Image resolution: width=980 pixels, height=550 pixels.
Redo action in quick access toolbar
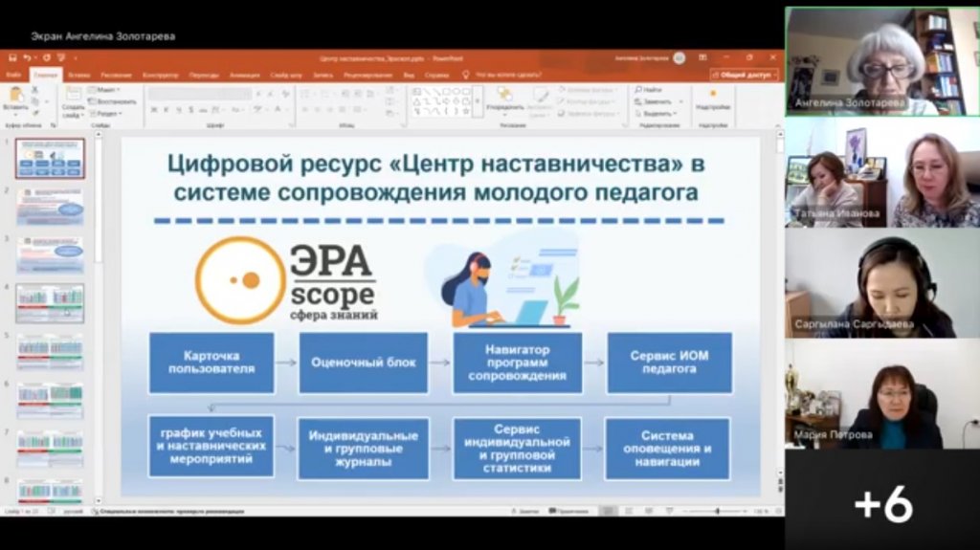[46, 58]
